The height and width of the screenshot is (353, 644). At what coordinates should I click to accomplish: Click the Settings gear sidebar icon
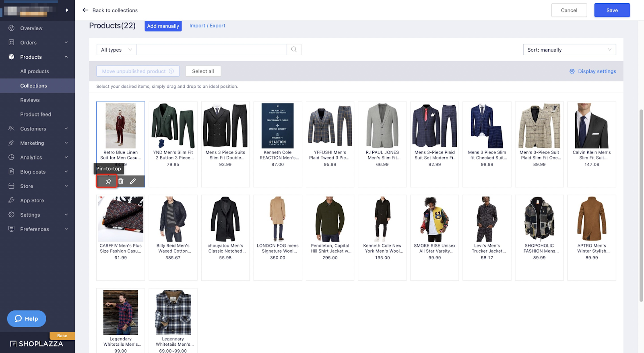coord(11,215)
